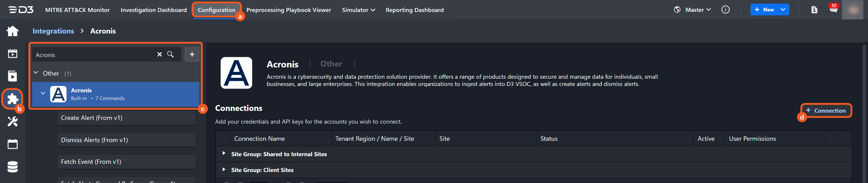Image resolution: width=868 pixels, height=183 pixels.
Task: Open the calendar icon in sidebar
Action: pyautogui.click(x=13, y=144)
